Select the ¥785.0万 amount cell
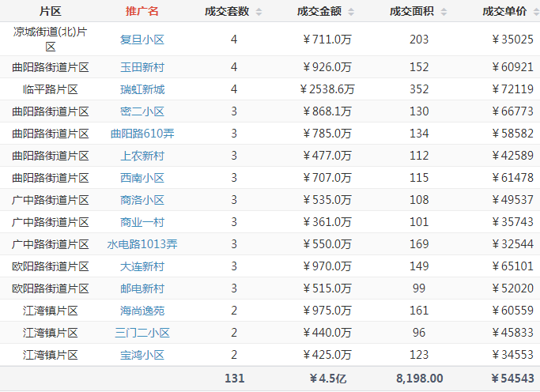Viewport: 540px width, 392px height. pos(327,134)
